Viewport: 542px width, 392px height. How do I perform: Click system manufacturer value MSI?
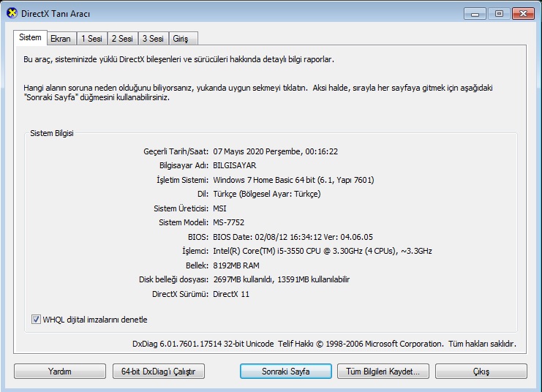pyautogui.click(x=220, y=208)
